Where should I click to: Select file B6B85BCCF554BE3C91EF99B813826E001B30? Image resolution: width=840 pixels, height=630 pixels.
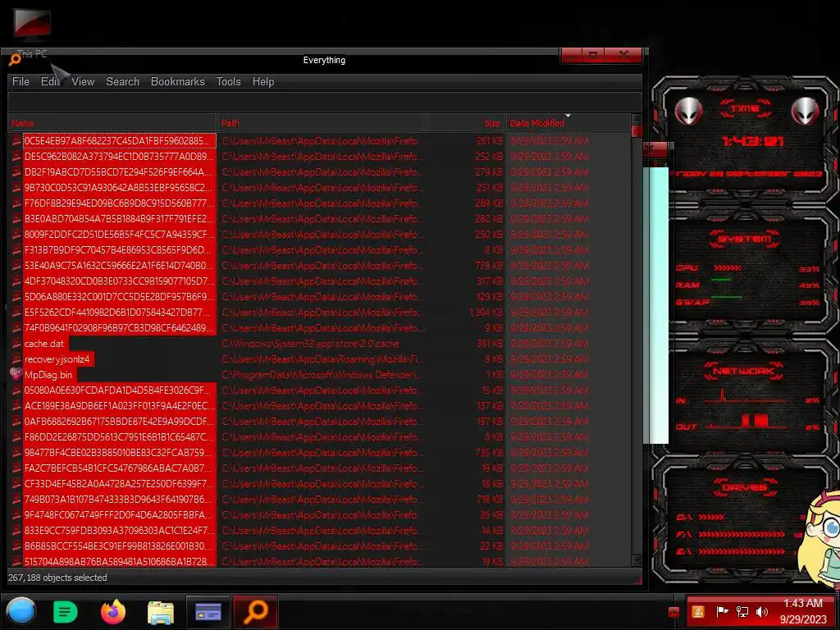(x=119, y=546)
